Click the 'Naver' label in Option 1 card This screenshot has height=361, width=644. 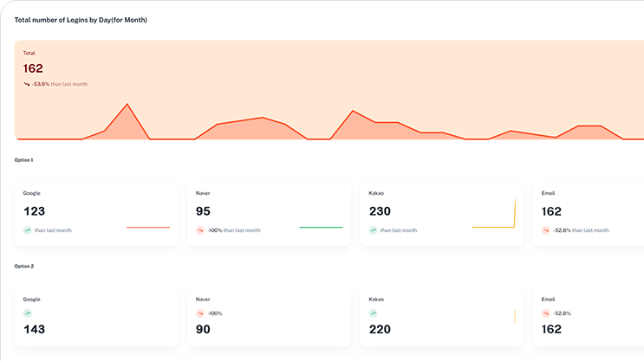coord(203,193)
